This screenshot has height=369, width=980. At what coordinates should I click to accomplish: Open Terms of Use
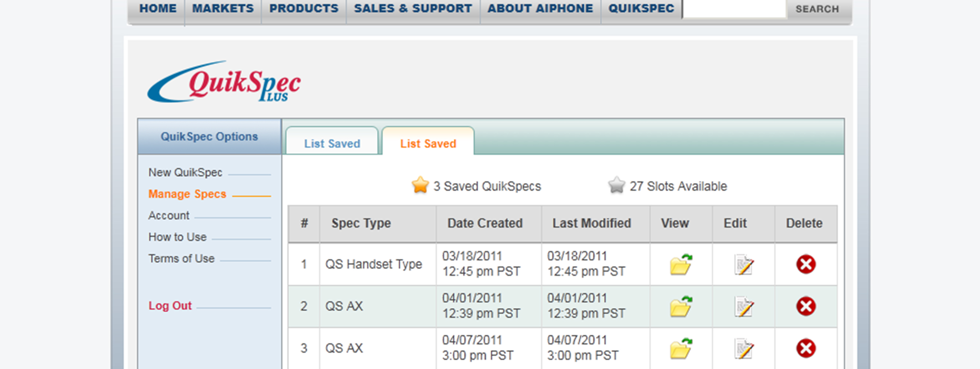(181, 259)
